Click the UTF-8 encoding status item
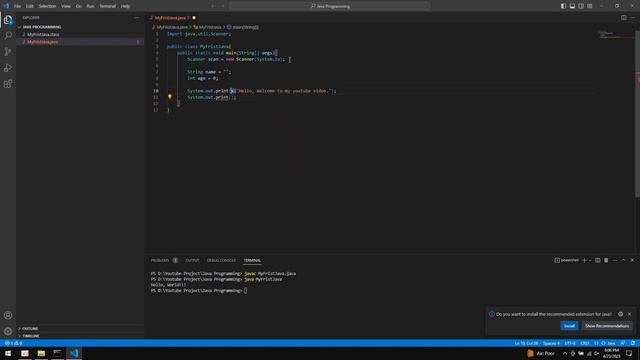The width and height of the screenshot is (640, 360). point(570,343)
